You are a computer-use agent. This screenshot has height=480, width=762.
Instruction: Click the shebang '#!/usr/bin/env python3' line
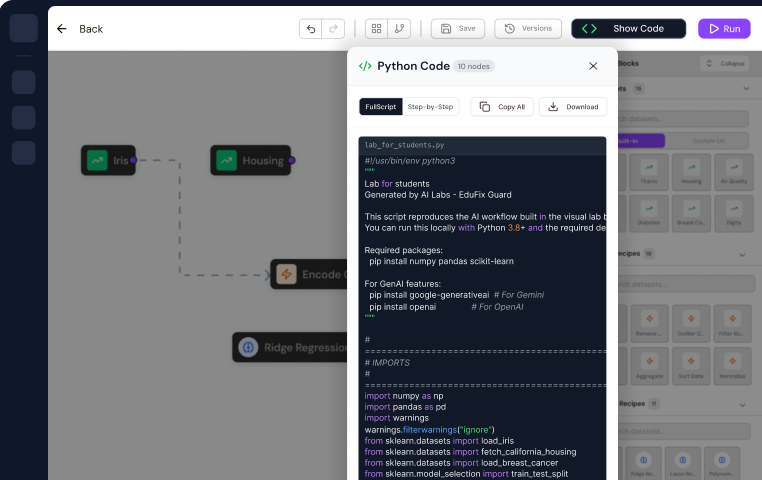tap(410, 161)
